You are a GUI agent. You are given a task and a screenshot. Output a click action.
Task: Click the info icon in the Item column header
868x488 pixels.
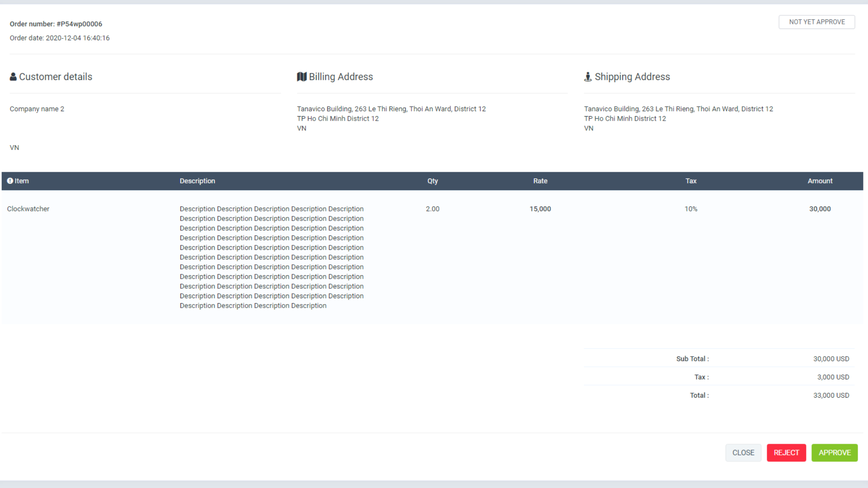pyautogui.click(x=10, y=181)
